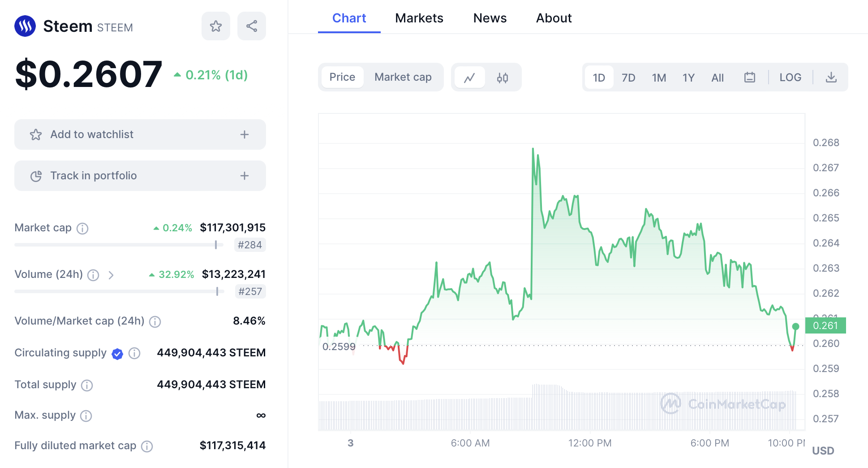This screenshot has width=868, height=468.
Task: Select the Price chart toggle
Action: 342,78
